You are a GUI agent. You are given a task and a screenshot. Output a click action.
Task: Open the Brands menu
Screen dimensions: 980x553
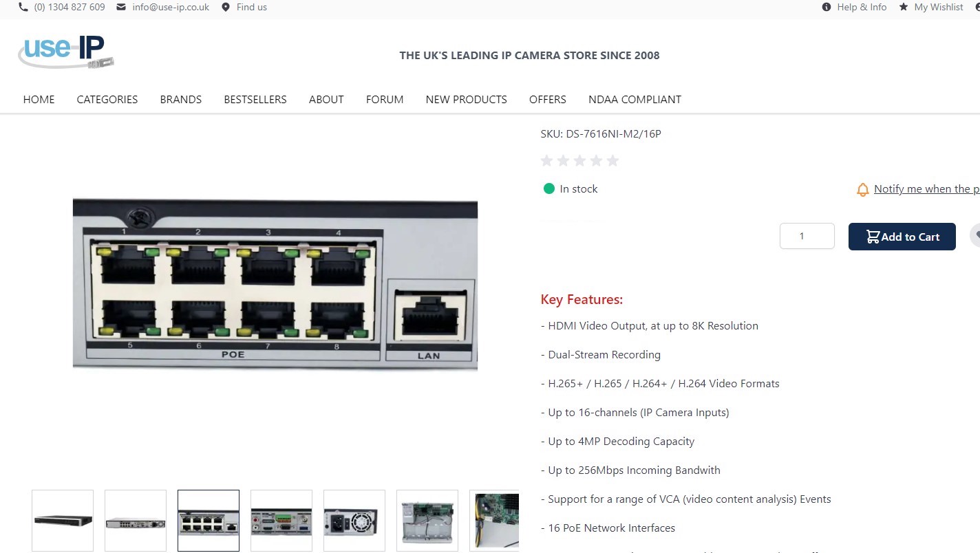pyautogui.click(x=181, y=99)
